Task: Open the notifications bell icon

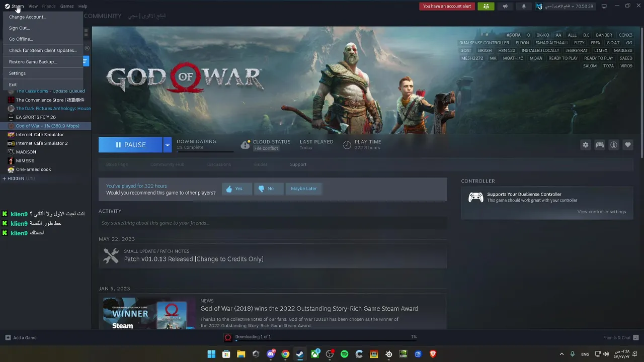Action: click(x=524, y=7)
